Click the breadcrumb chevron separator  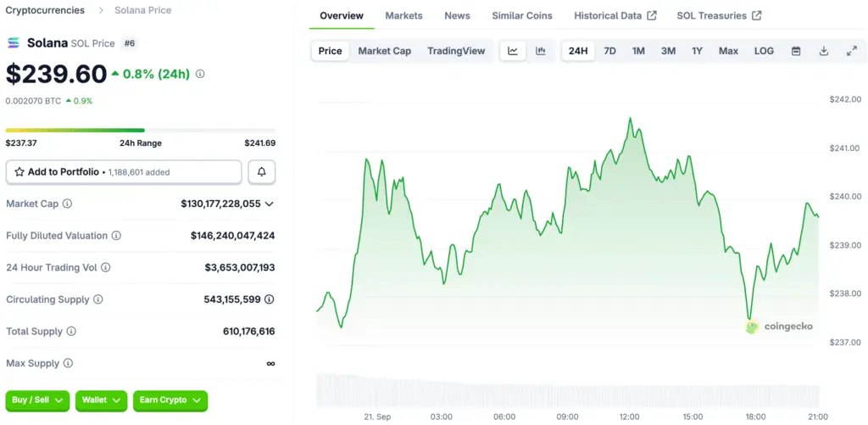[100, 10]
